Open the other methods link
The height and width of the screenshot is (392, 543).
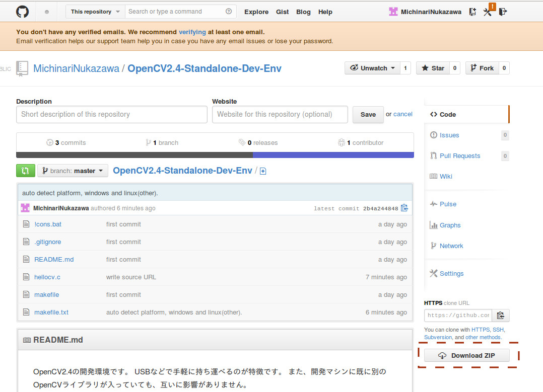pyautogui.click(x=483, y=337)
